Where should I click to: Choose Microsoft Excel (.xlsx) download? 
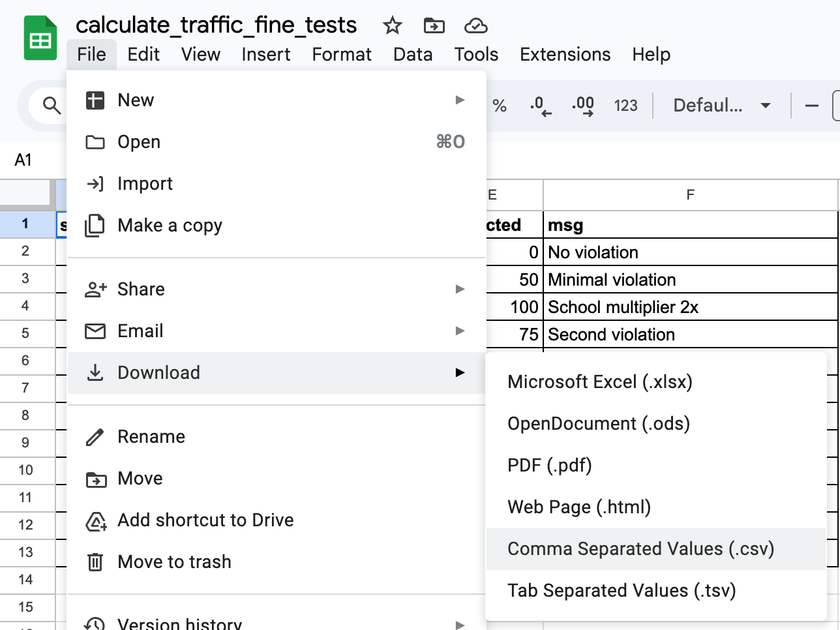coord(599,382)
